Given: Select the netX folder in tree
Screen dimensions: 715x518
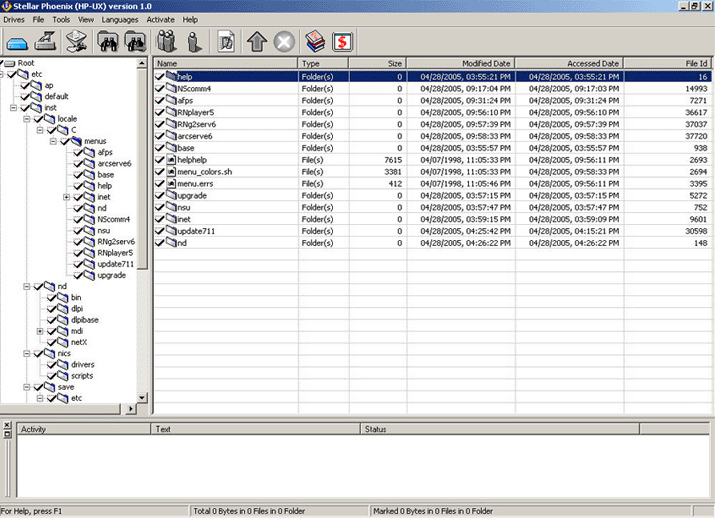Looking at the screenshot, I should [x=79, y=342].
